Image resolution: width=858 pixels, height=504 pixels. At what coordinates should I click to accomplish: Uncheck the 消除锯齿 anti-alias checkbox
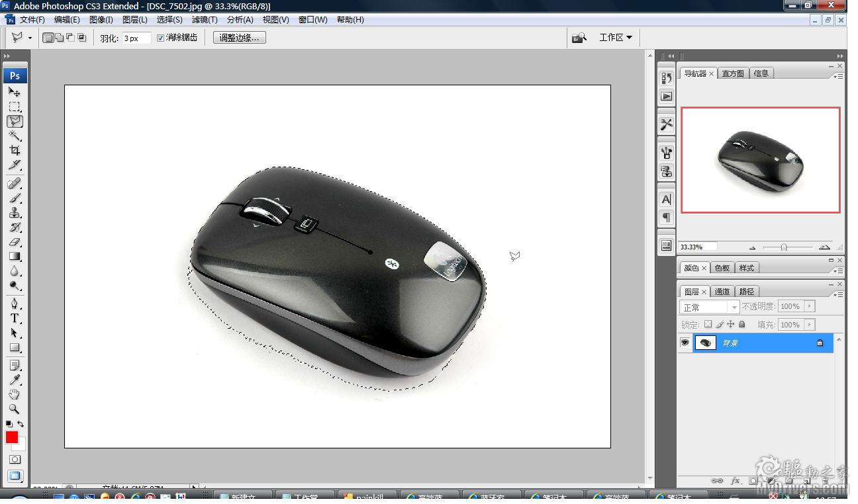coord(160,38)
